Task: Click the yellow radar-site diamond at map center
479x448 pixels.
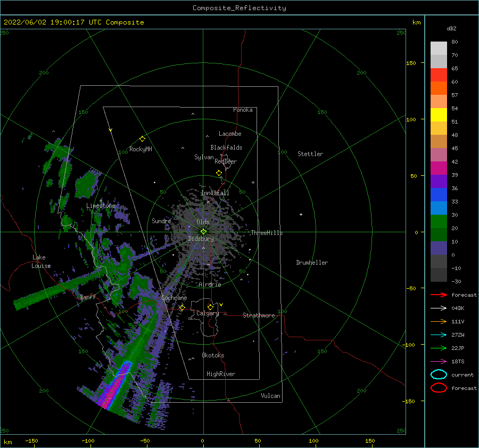Action: 203,232
